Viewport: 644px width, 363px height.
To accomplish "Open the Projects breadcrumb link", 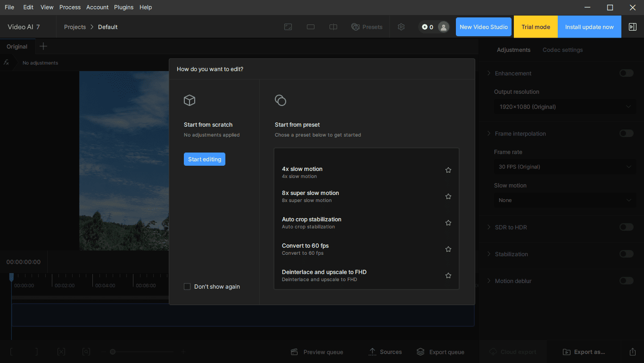I will tap(75, 27).
